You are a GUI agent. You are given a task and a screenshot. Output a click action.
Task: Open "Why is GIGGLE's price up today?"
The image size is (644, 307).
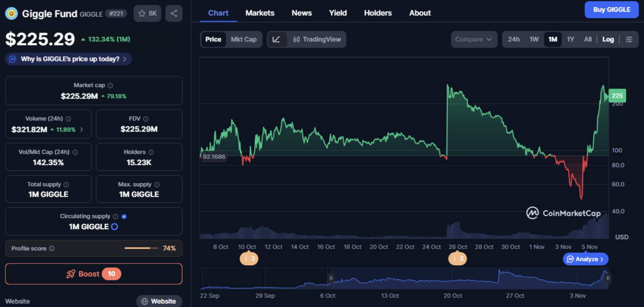[68, 59]
